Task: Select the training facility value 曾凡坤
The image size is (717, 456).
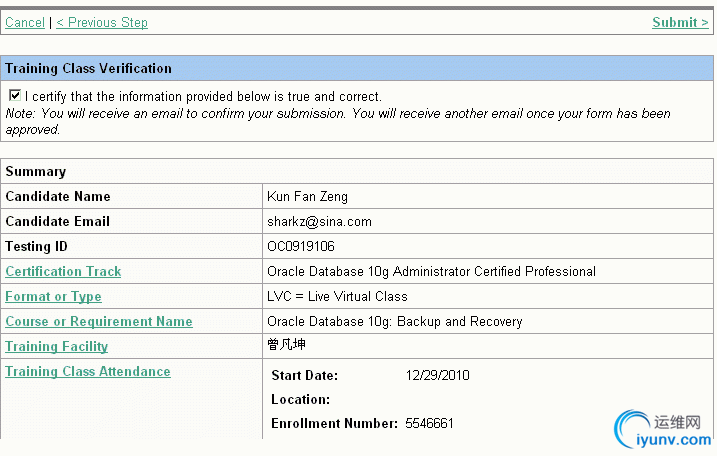Action: coord(286,344)
